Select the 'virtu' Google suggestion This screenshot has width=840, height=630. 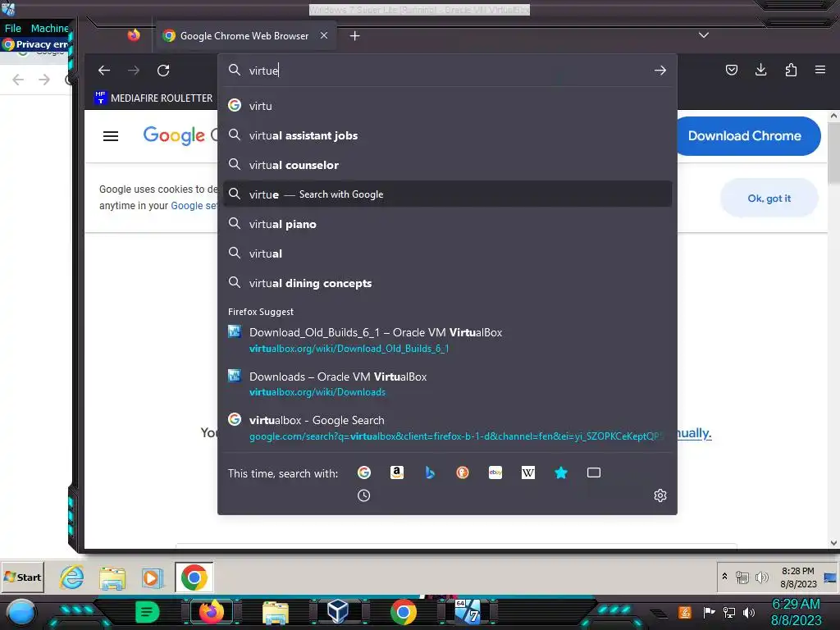coord(447,106)
